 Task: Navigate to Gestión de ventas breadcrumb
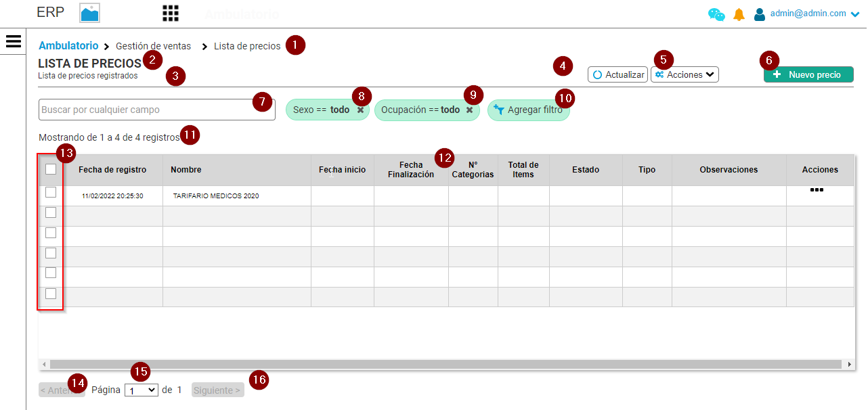pyautogui.click(x=153, y=45)
